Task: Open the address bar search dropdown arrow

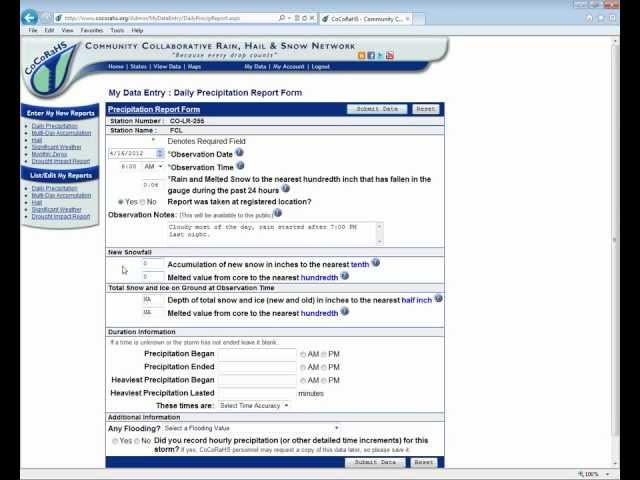Action: pyautogui.click(x=289, y=18)
